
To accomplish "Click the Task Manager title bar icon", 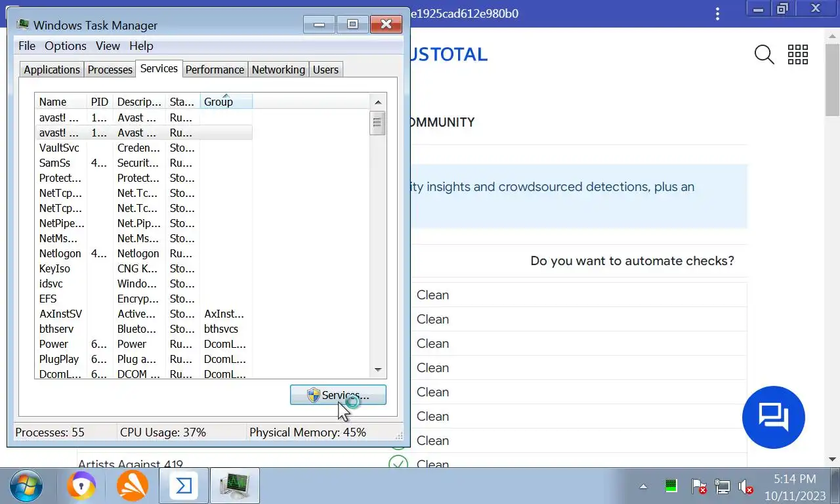I will pyautogui.click(x=23, y=25).
